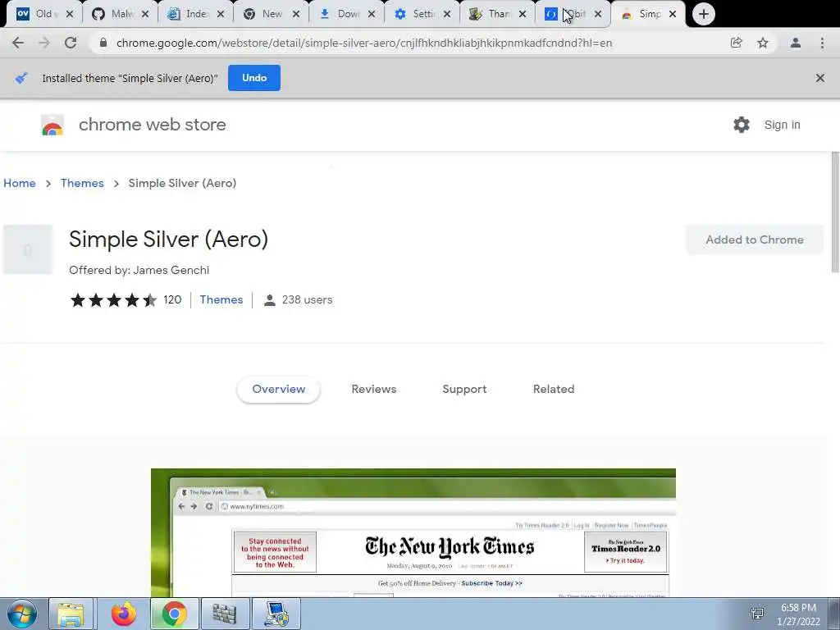Open the Chrome profile icon
This screenshot has height=630, width=840.
coord(796,43)
